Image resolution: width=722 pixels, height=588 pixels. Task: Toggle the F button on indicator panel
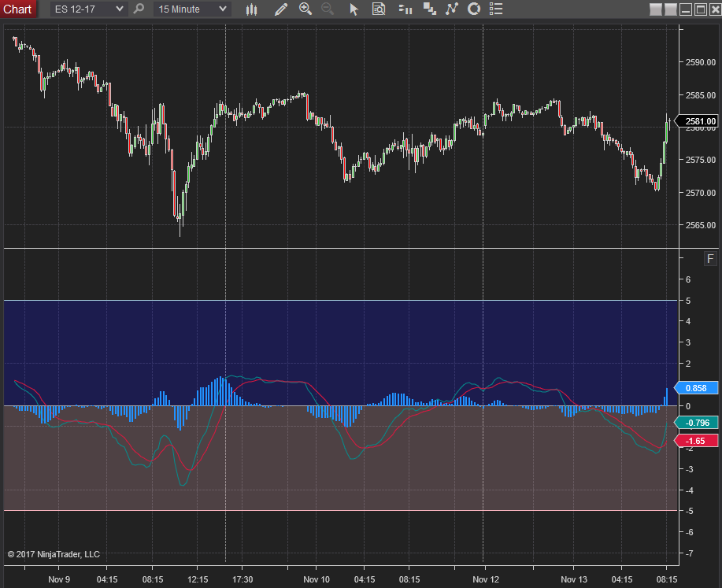[709, 259]
